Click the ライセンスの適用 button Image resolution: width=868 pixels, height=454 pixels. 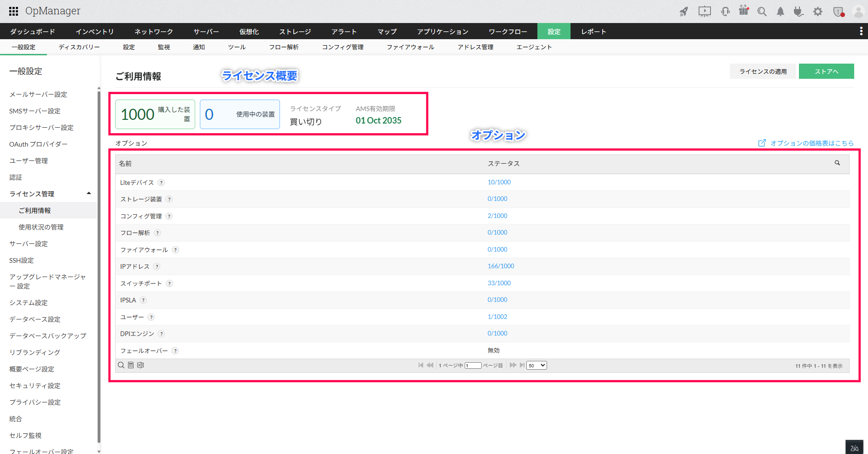763,71
